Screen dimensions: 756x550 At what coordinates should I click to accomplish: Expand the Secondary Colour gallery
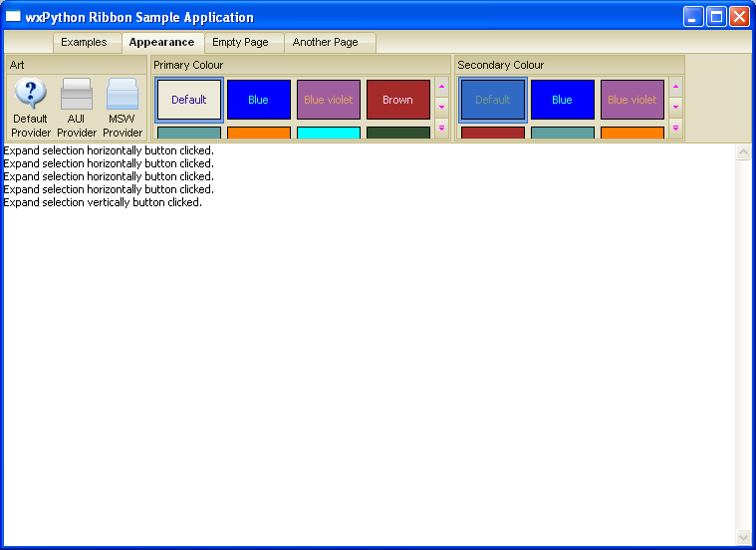(x=675, y=128)
